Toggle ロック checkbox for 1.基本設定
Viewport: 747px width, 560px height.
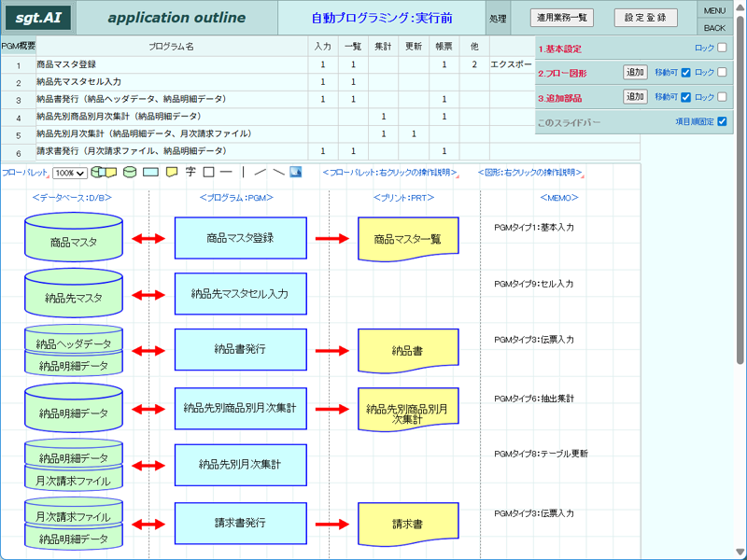click(x=722, y=48)
